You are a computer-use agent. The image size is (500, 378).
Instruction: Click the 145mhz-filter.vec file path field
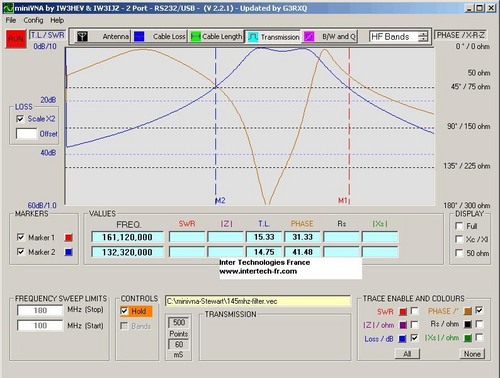tap(258, 301)
